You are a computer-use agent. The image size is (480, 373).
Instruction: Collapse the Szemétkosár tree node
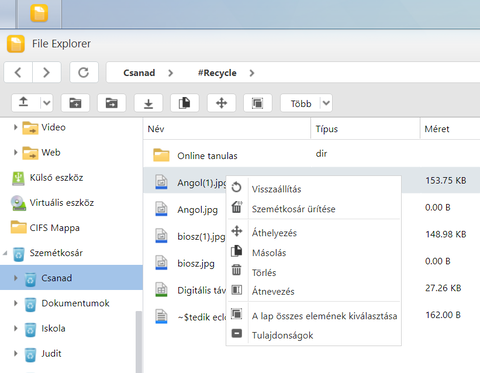pos(5,253)
